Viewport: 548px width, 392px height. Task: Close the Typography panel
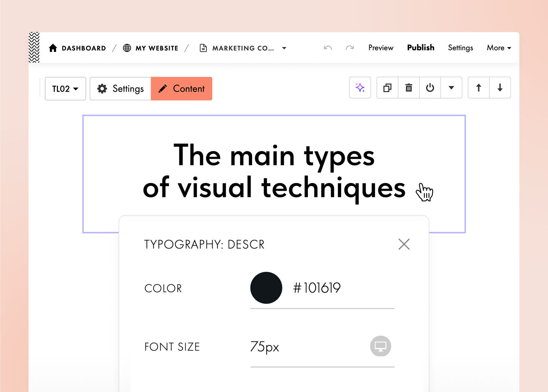point(404,244)
